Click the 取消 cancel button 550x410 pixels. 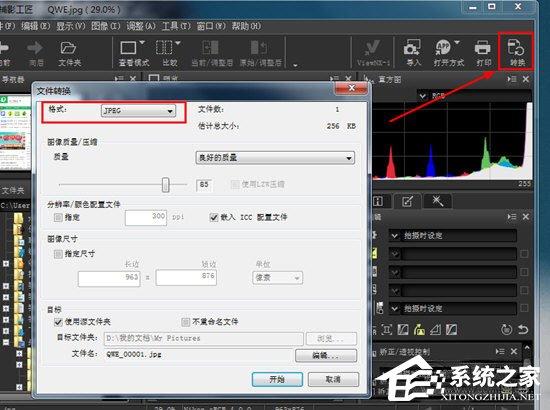click(x=333, y=379)
